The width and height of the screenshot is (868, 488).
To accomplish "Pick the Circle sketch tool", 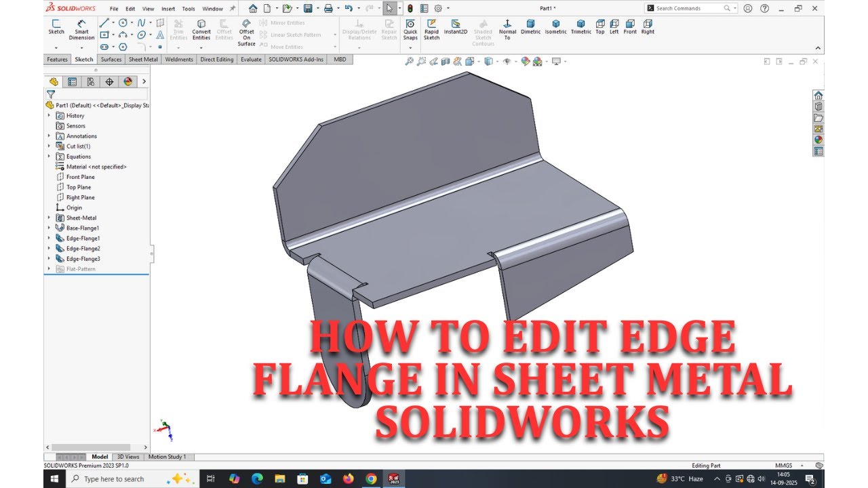I will pyautogui.click(x=123, y=23).
